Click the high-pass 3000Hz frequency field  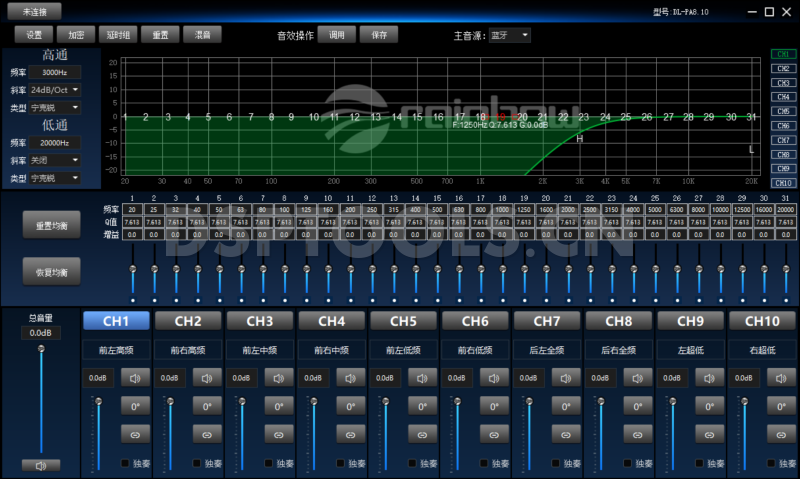coord(55,73)
